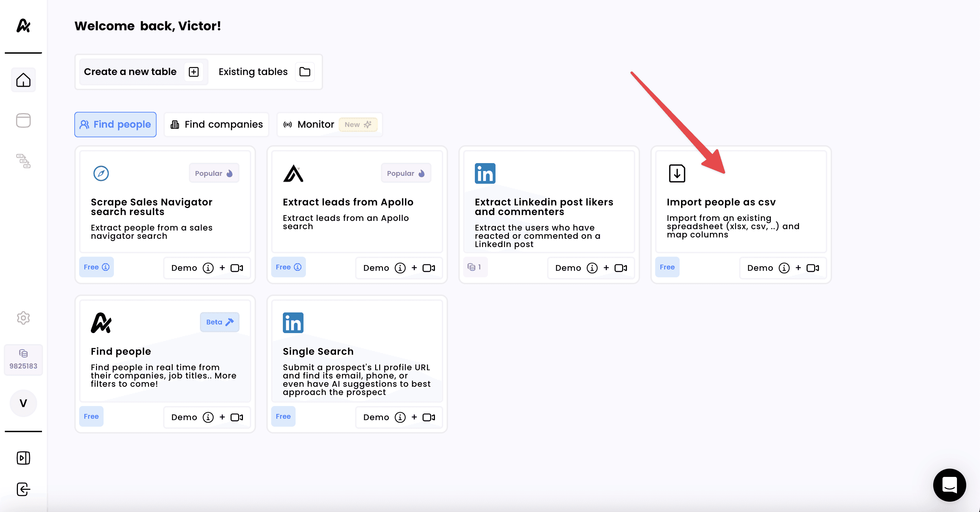980x512 pixels.
Task: Click the home icon in sidebar
Action: (23, 80)
